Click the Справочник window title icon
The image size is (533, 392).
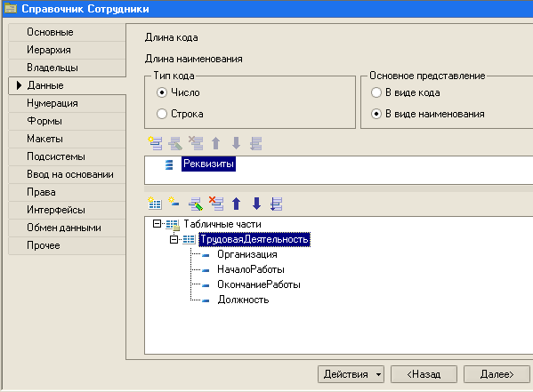point(11,9)
